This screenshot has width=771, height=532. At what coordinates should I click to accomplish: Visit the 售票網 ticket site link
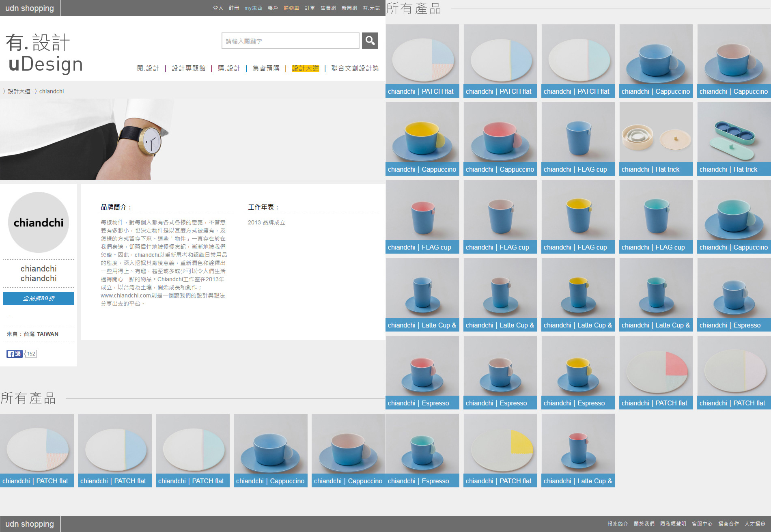pyautogui.click(x=328, y=8)
